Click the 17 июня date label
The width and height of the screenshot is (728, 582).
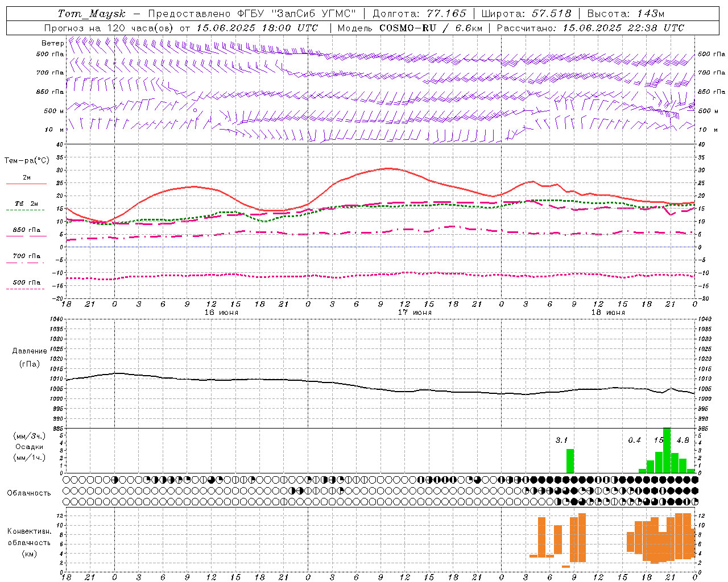point(415,313)
